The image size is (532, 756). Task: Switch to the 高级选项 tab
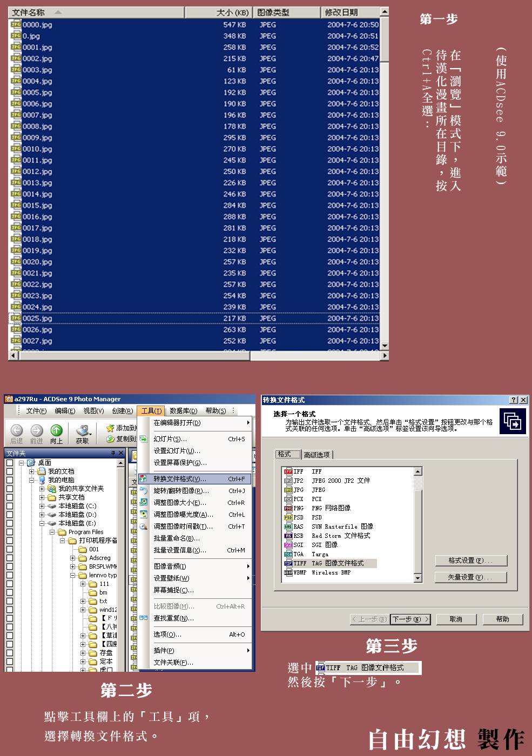316,455
